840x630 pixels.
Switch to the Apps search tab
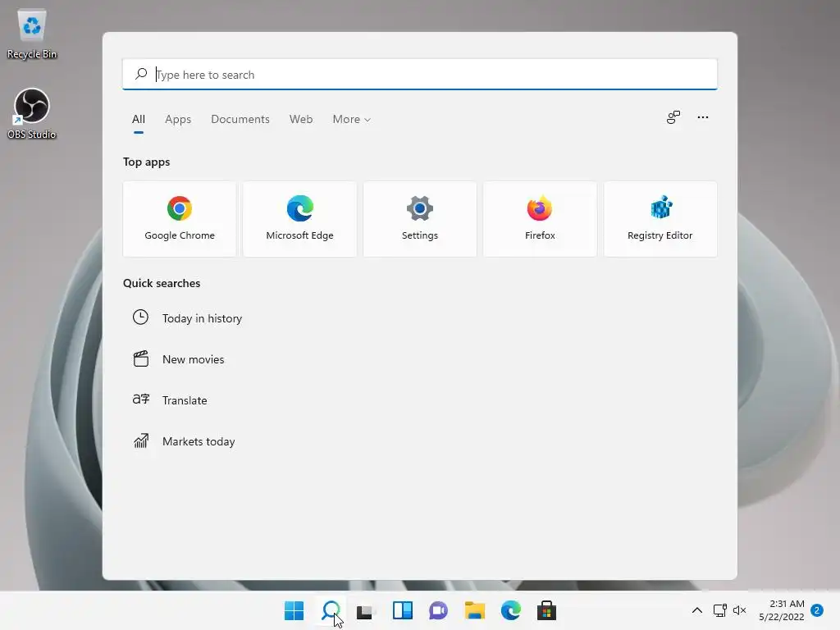(x=178, y=120)
